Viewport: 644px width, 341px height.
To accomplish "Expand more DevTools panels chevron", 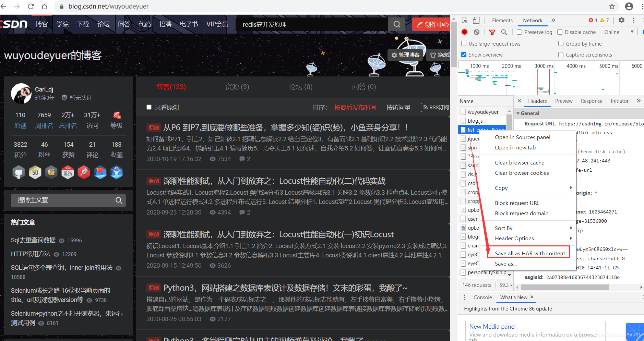I will pyautogui.click(x=553, y=21).
